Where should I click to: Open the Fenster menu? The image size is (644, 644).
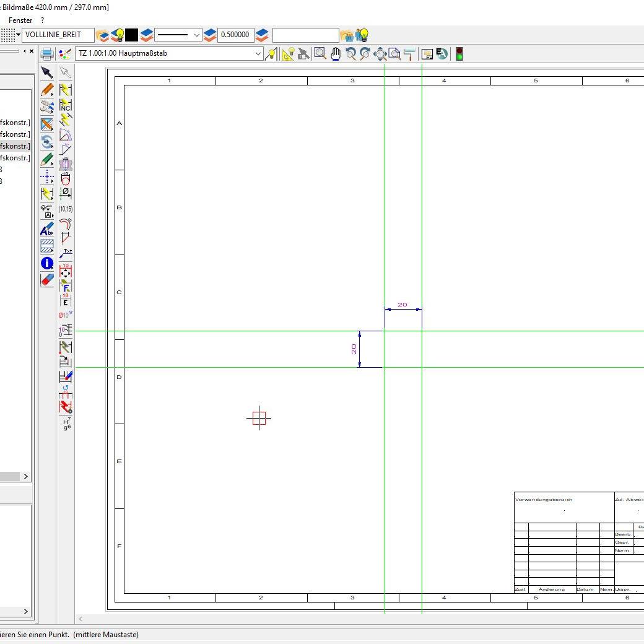[x=20, y=20]
